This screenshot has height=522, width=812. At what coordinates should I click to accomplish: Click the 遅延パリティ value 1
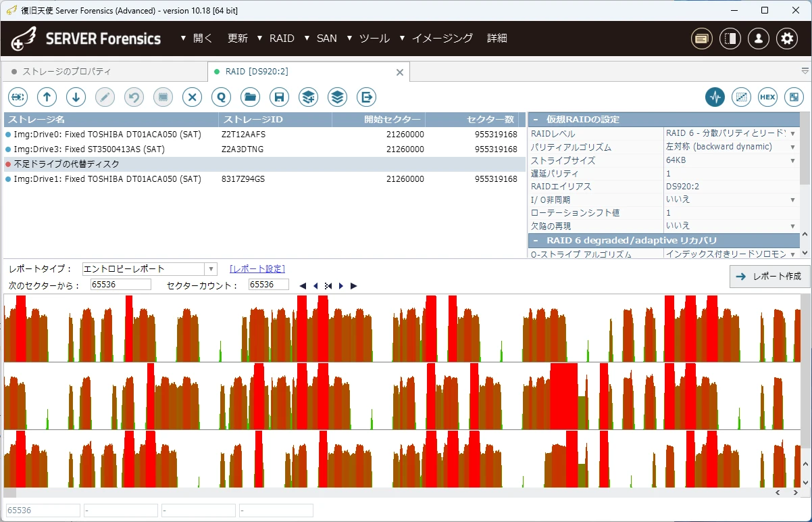[731, 174]
